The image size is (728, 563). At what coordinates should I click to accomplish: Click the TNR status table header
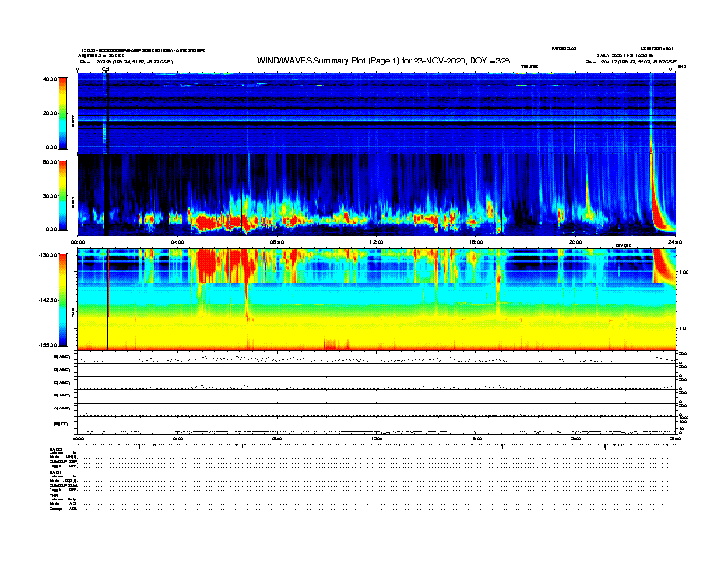point(53,495)
